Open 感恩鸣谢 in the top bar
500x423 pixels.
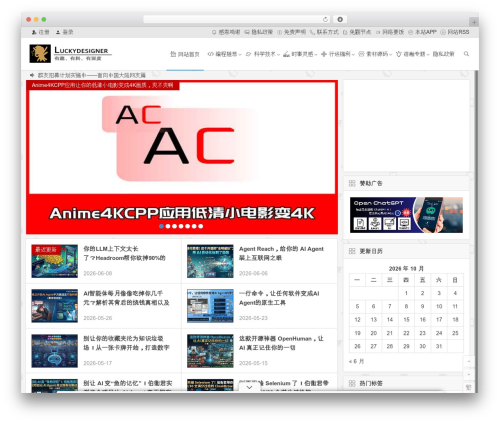click(226, 32)
